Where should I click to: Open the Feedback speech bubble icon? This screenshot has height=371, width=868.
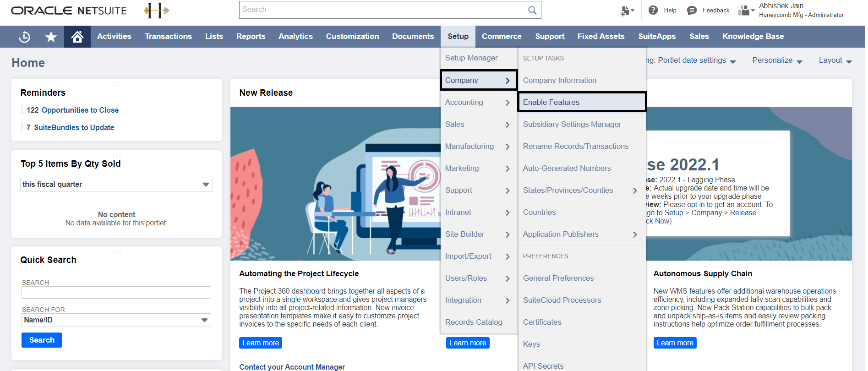[x=692, y=10]
